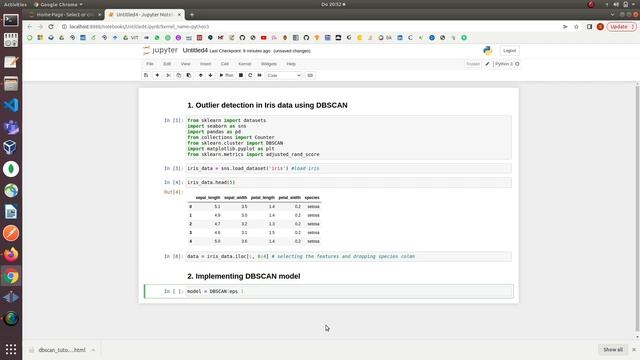Copy selected cells icon
This screenshot has height=360, width=640.
tap(178, 76)
